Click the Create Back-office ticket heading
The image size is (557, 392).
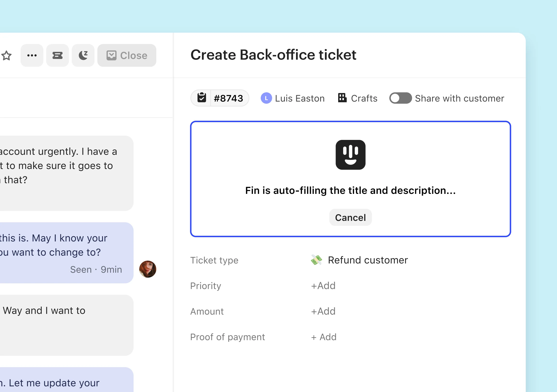(273, 54)
